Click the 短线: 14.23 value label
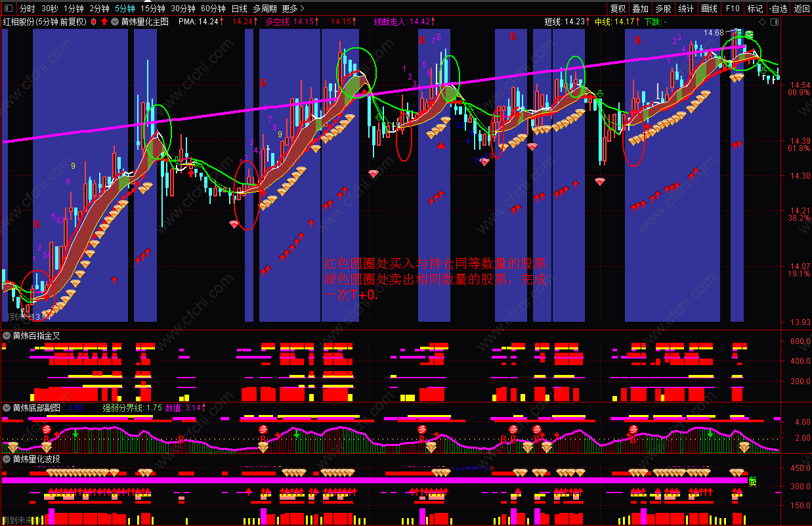The width and height of the screenshot is (812, 526). (x=567, y=22)
